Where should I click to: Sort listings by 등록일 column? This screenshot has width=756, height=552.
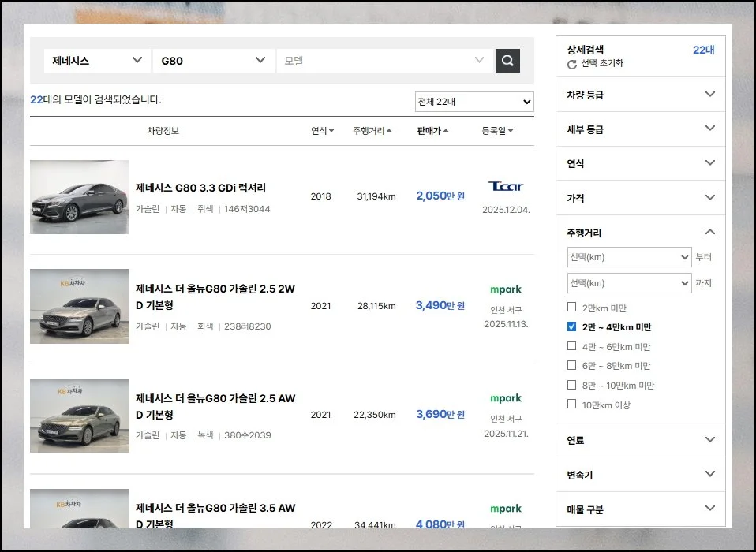(498, 131)
